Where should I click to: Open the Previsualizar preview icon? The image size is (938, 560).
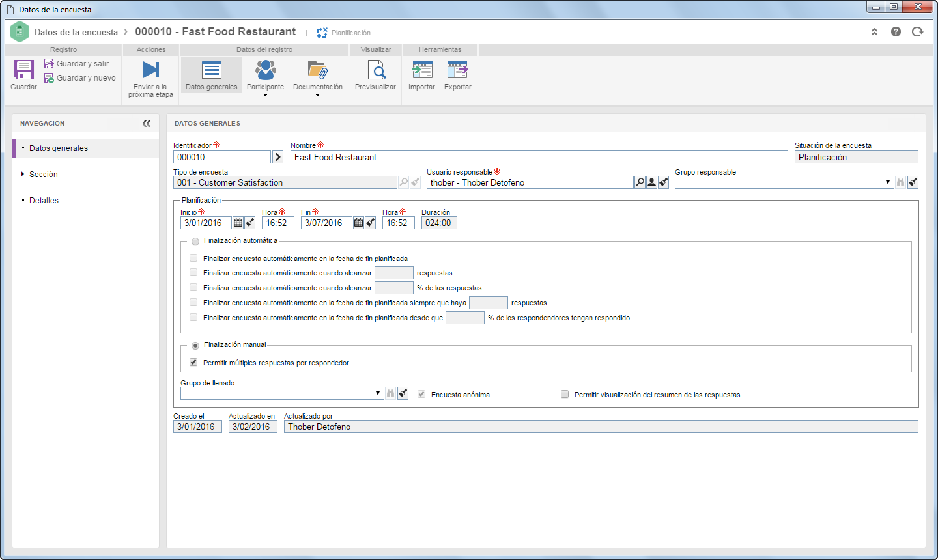[x=376, y=70]
